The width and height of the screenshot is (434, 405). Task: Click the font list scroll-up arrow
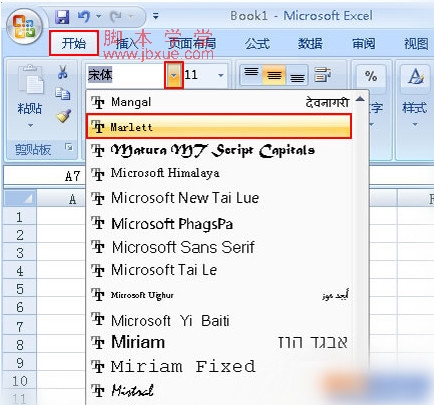point(360,99)
